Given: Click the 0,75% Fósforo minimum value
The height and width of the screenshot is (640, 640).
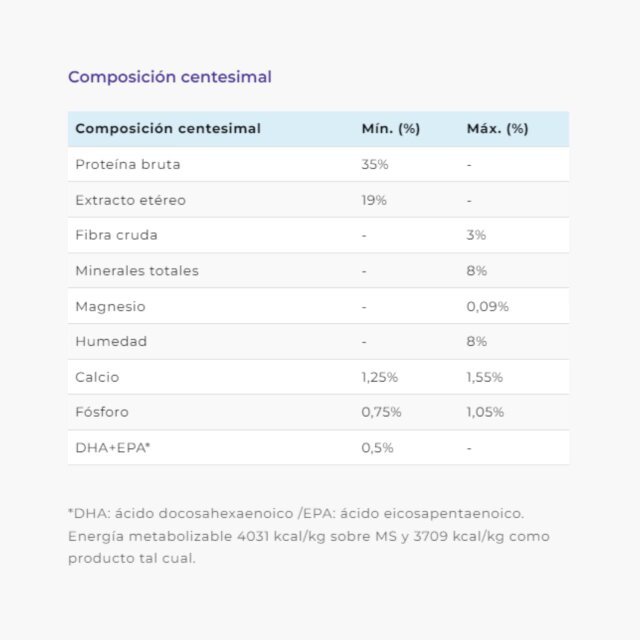Looking at the screenshot, I should coord(381,412).
